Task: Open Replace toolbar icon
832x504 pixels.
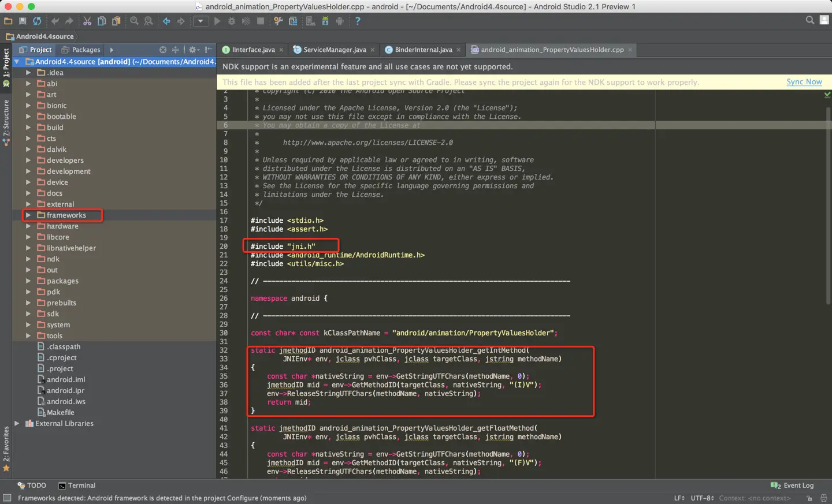Action: pyautogui.click(x=148, y=21)
